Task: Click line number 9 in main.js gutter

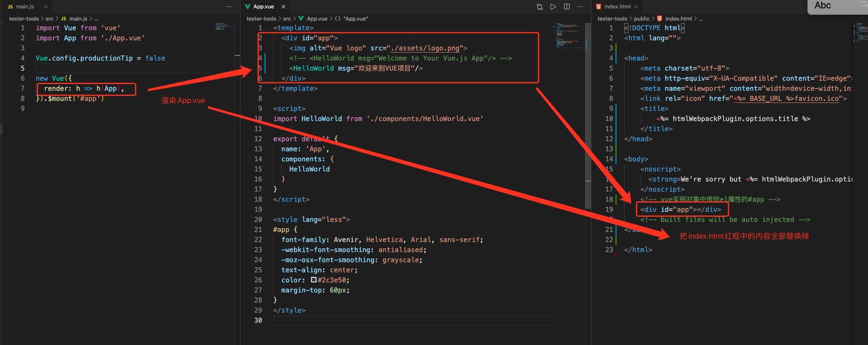Action: 23,108
